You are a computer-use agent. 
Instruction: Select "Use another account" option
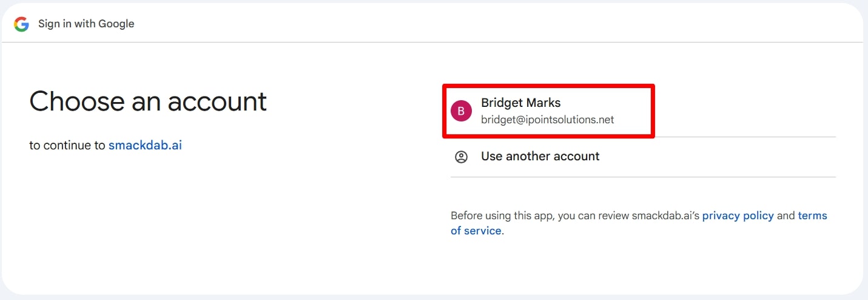(x=643, y=157)
